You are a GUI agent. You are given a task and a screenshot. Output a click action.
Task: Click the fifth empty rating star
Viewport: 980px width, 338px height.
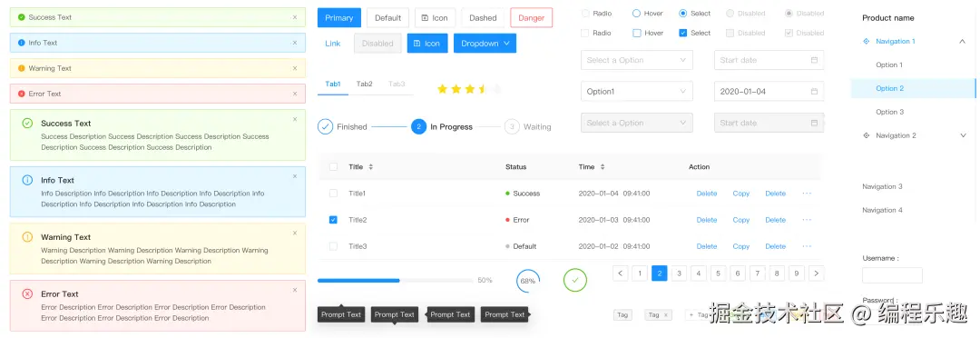click(497, 89)
